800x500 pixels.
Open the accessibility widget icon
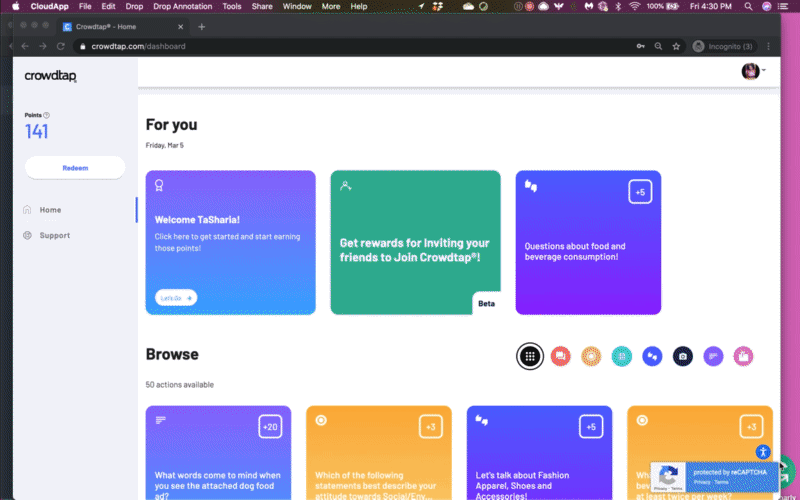763,452
